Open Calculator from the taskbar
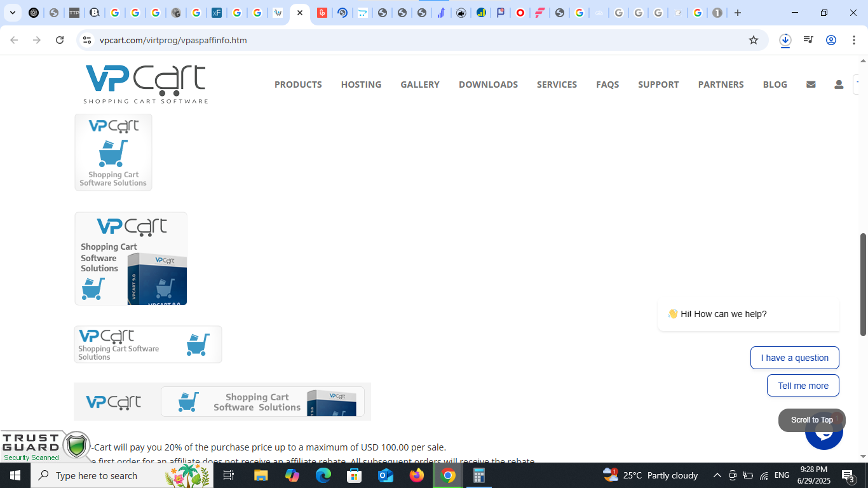 point(479,475)
